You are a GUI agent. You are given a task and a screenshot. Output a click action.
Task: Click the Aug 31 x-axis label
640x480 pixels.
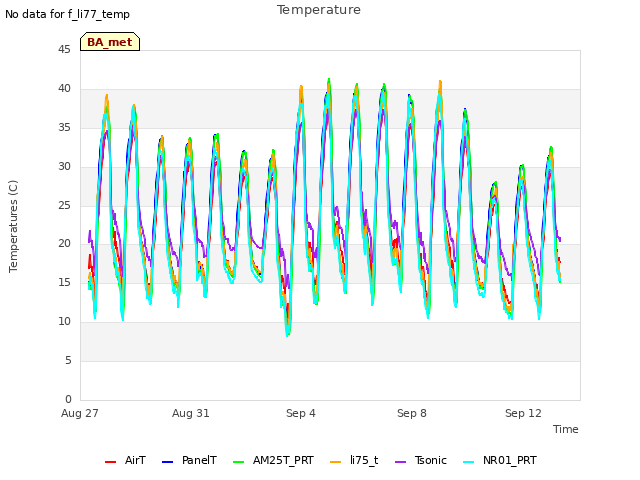point(191,413)
